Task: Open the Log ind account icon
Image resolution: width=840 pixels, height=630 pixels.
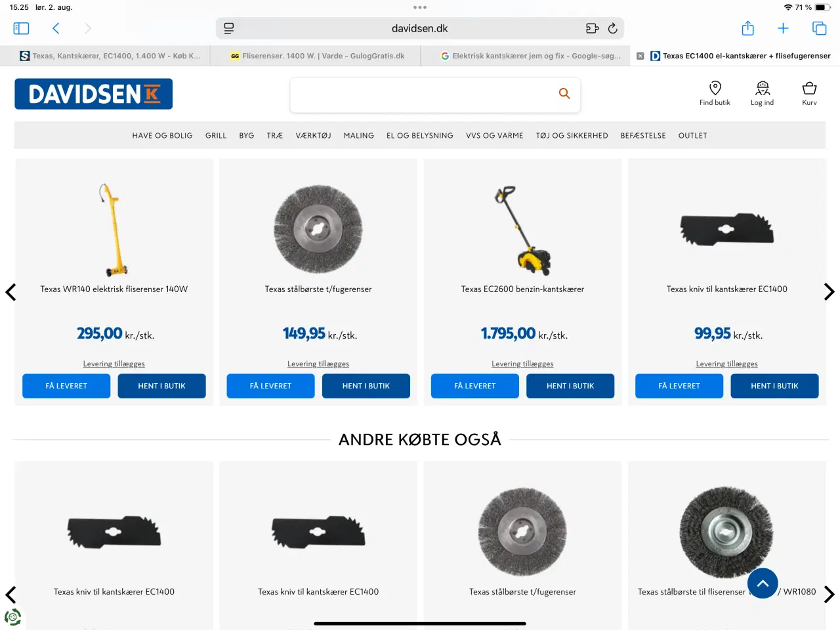Action: pos(762,93)
